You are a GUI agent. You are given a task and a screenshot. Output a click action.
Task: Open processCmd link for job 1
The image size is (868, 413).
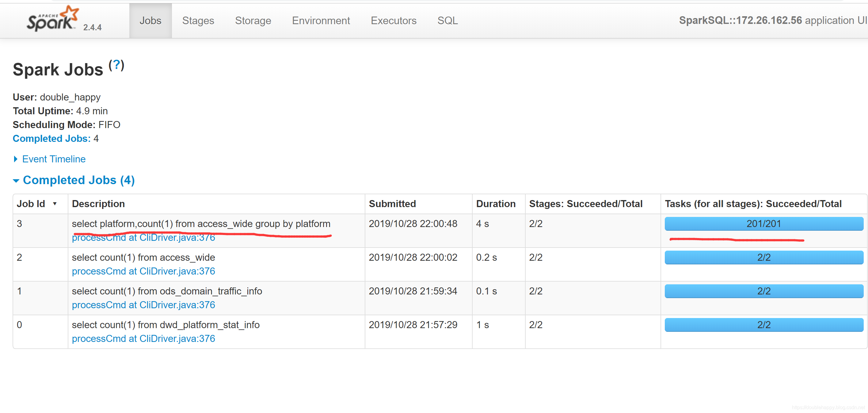pyautogui.click(x=143, y=305)
